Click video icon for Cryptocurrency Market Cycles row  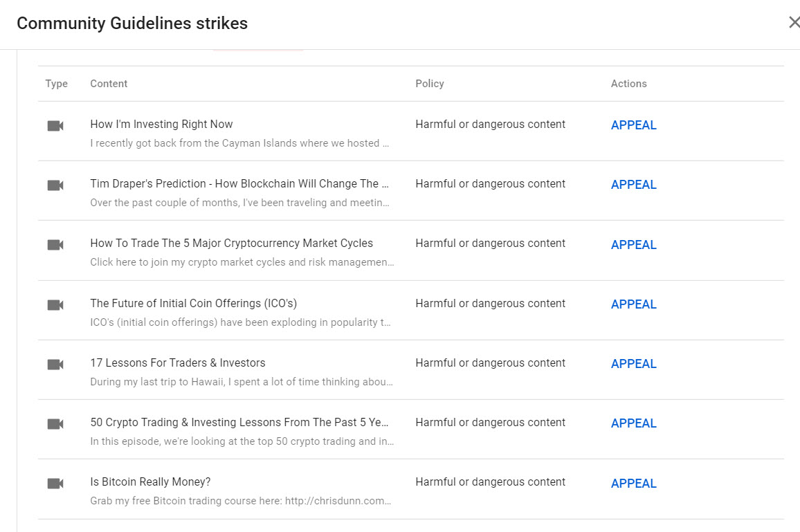(55, 245)
